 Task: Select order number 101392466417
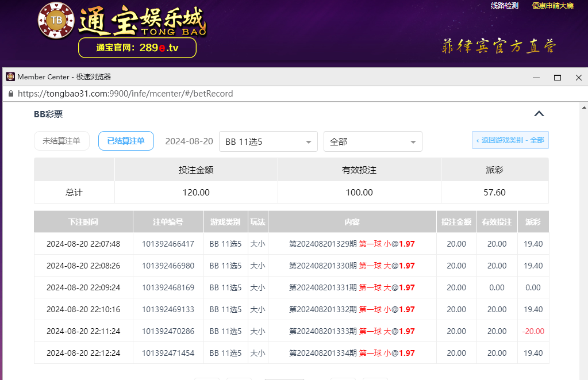(x=168, y=244)
